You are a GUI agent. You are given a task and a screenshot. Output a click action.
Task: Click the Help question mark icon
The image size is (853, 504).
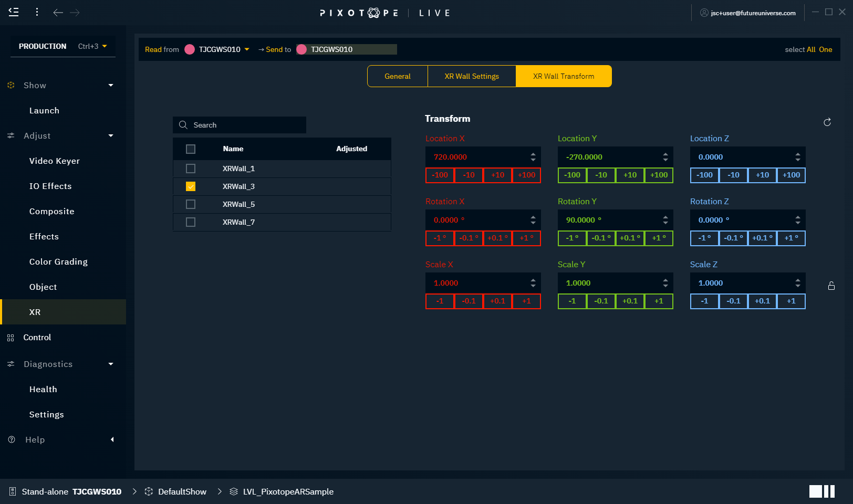pyautogui.click(x=12, y=439)
